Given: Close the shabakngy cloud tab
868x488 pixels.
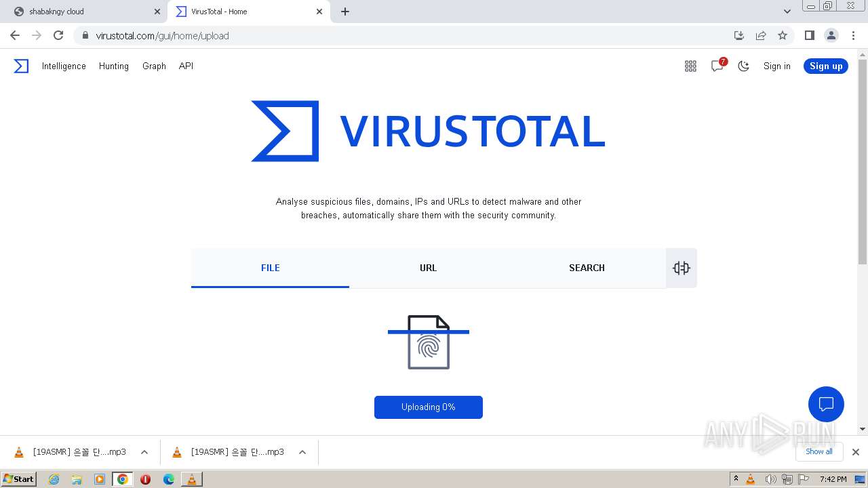Looking at the screenshot, I should click(157, 12).
